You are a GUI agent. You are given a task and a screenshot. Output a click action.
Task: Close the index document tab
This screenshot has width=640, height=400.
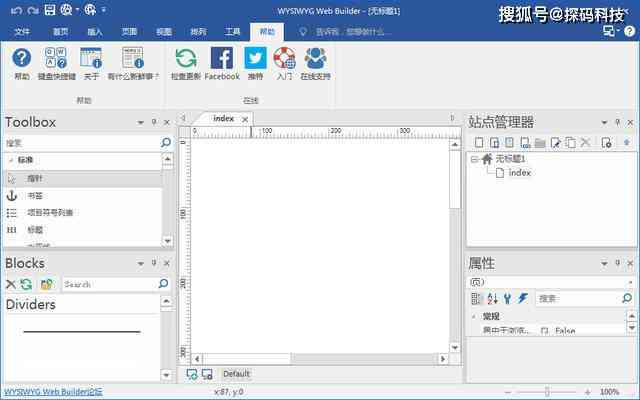(245, 119)
